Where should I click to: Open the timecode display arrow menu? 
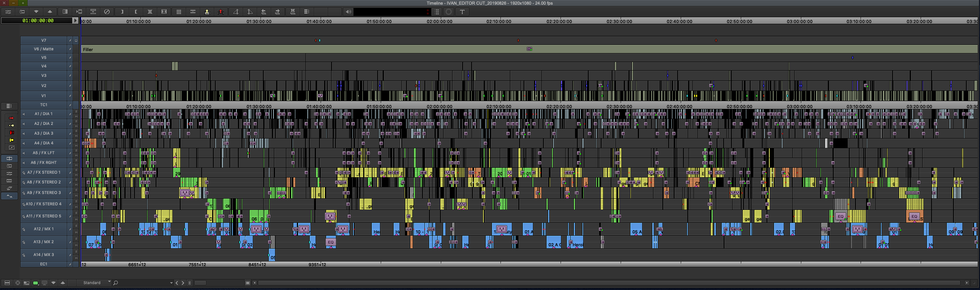(75, 20)
